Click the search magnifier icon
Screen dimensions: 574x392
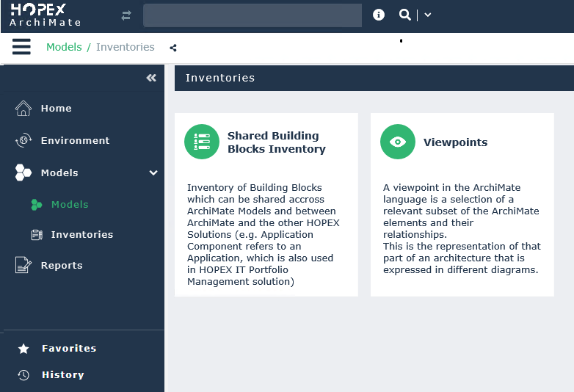[404, 15]
